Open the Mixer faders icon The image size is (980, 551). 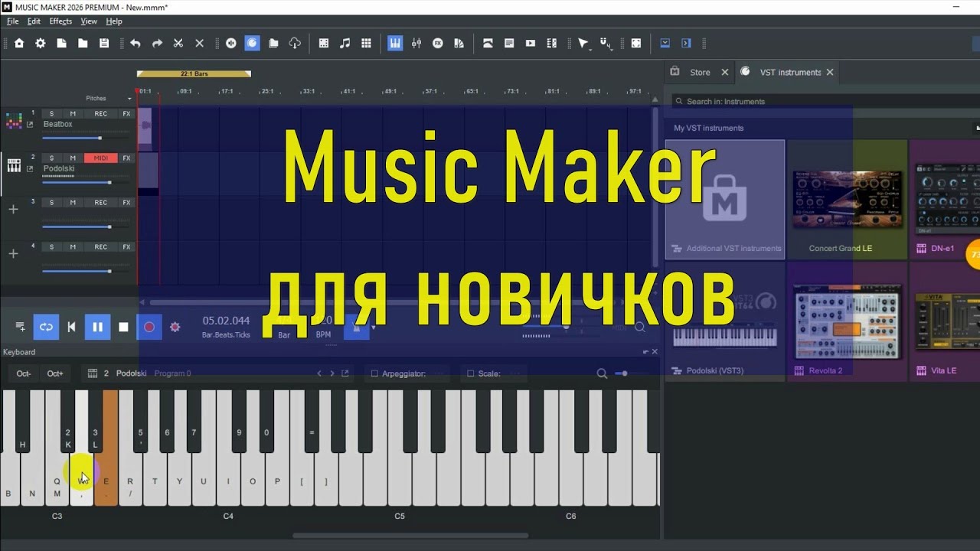pos(416,44)
